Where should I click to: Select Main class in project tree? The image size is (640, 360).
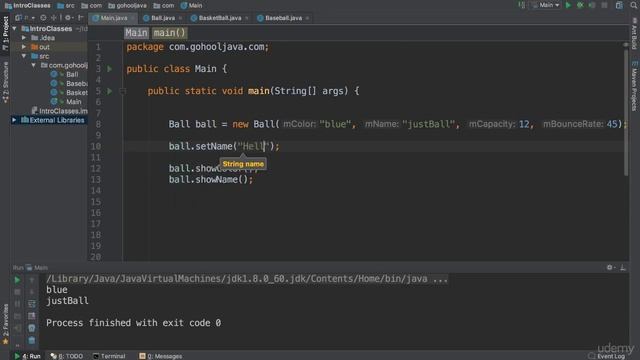click(x=73, y=102)
